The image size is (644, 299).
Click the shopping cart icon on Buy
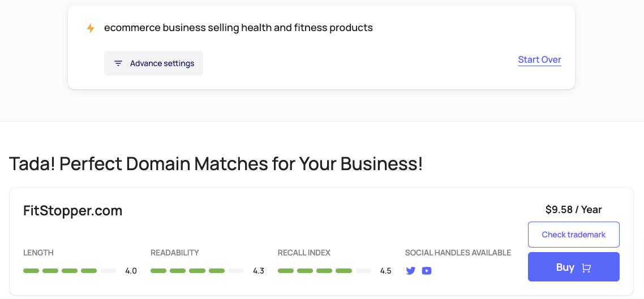[x=586, y=268]
